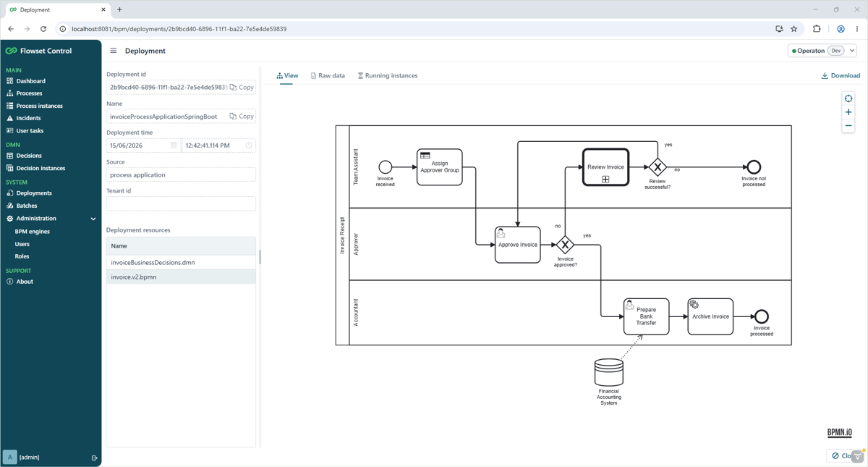Click the Tenant id input field
868x467 pixels.
(x=181, y=203)
